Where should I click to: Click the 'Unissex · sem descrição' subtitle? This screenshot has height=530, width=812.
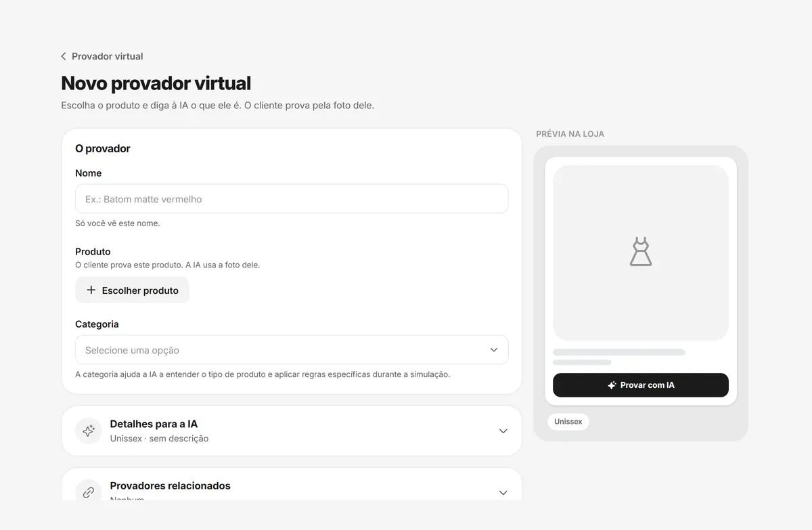159,439
